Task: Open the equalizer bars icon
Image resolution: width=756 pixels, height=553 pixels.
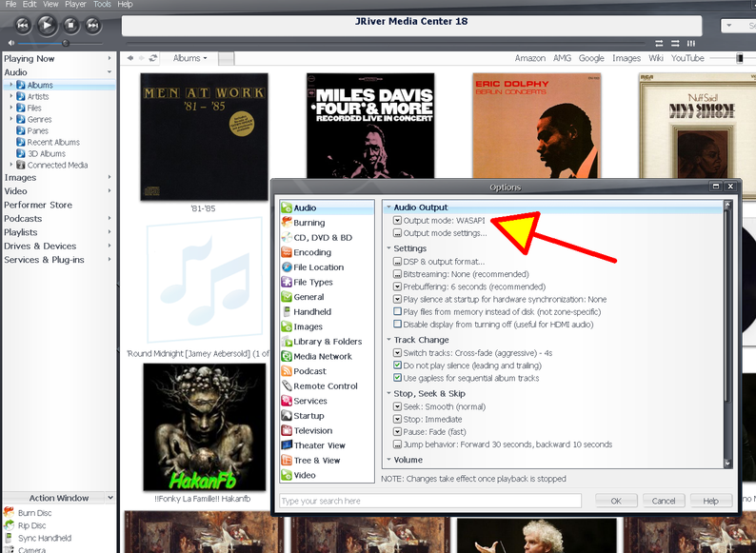Action: pos(691,44)
